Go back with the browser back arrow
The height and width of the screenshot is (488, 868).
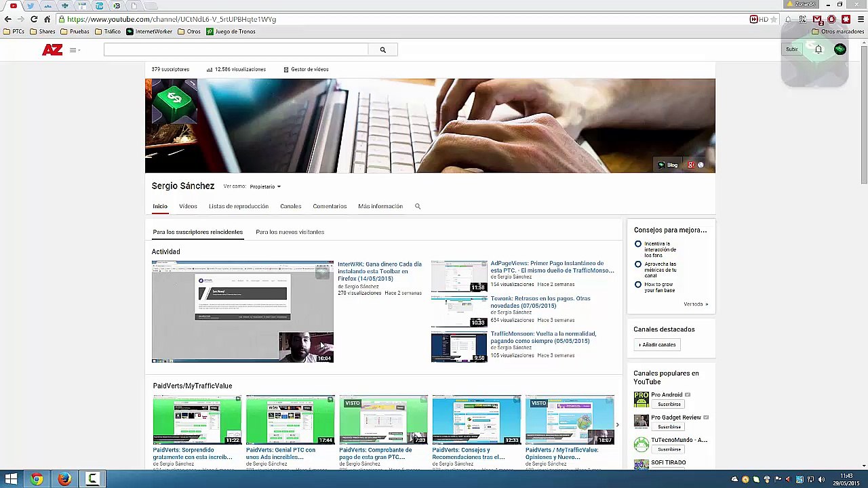(x=8, y=19)
